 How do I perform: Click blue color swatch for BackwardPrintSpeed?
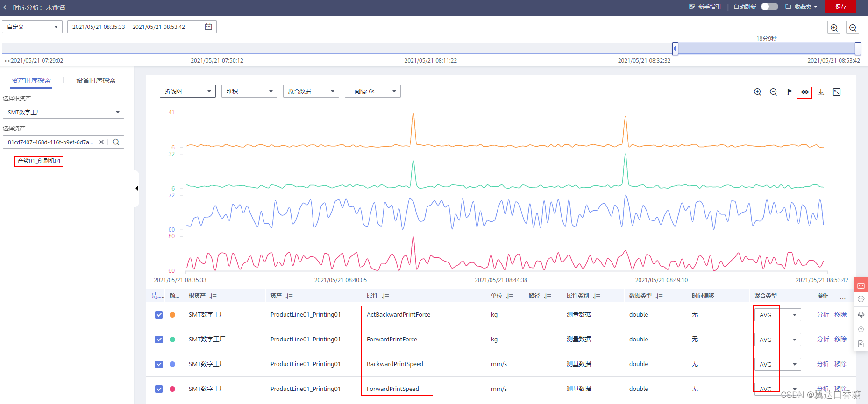coord(172,364)
